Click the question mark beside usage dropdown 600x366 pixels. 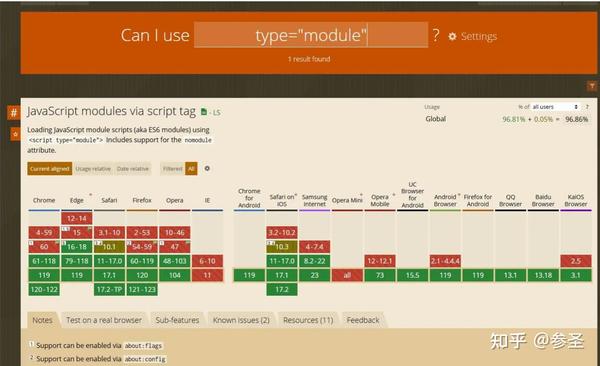[x=587, y=107]
